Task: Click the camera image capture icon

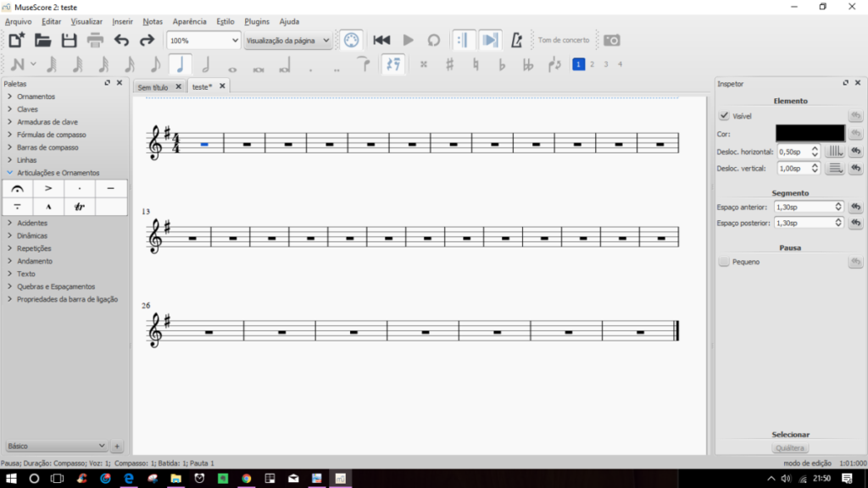Action: tap(611, 40)
